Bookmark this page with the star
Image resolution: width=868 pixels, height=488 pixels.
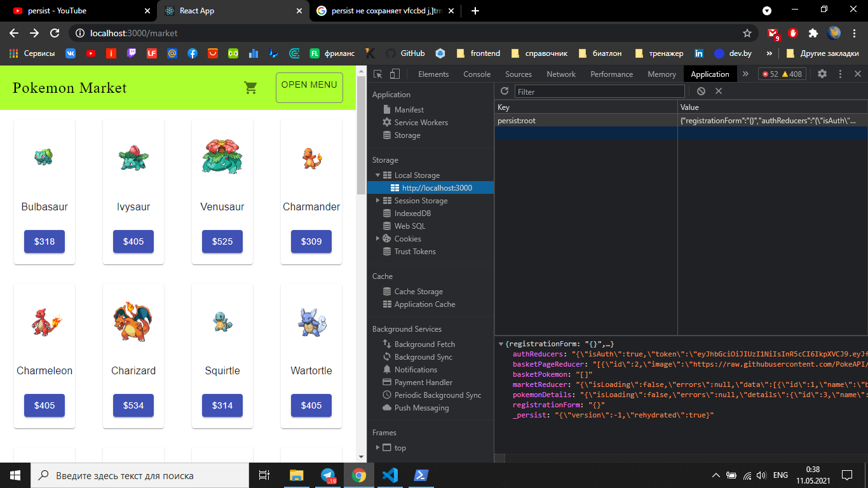[x=747, y=33]
